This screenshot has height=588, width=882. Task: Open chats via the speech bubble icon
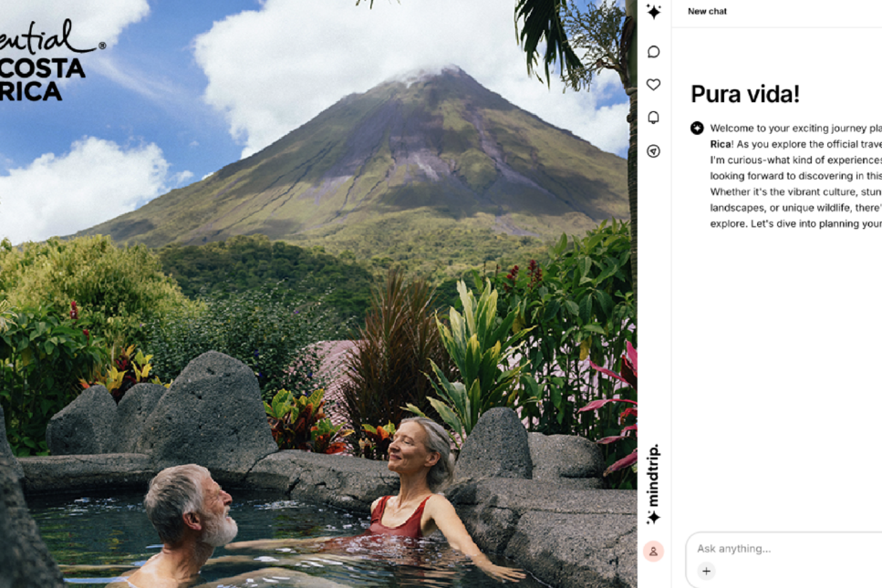tap(654, 52)
